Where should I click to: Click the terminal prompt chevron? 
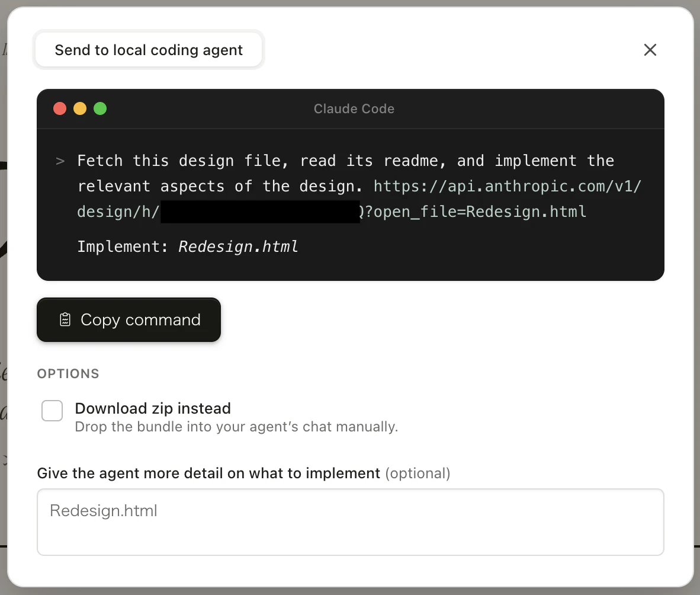[60, 161]
